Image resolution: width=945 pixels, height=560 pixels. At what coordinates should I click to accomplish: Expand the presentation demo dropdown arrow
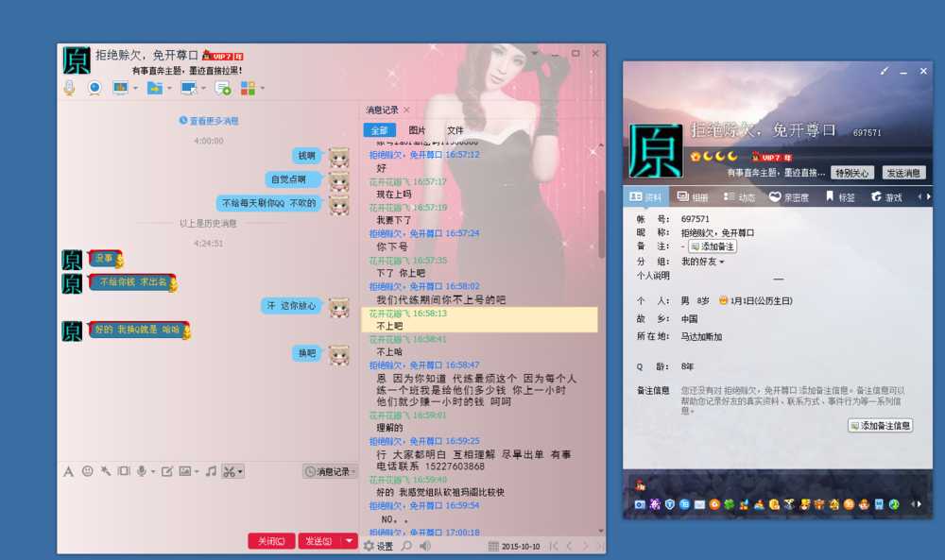coord(135,89)
